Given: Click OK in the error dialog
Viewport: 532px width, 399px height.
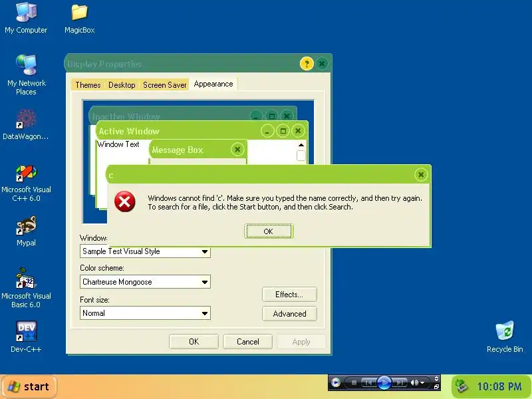Looking at the screenshot, I should (x=269, y=231).
